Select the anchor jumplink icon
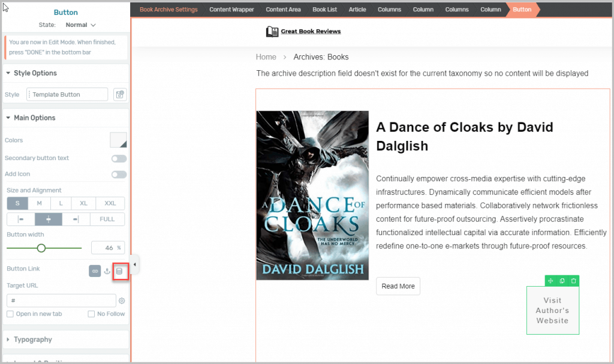 (107, 271)
